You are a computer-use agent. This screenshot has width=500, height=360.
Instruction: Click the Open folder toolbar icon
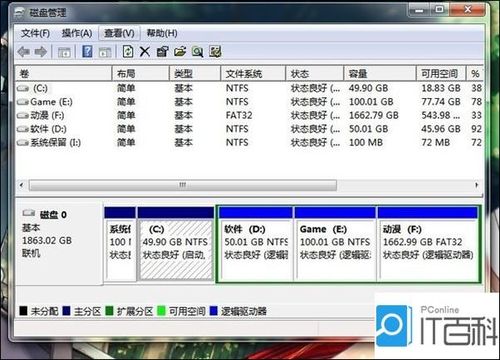click(180, 52)
